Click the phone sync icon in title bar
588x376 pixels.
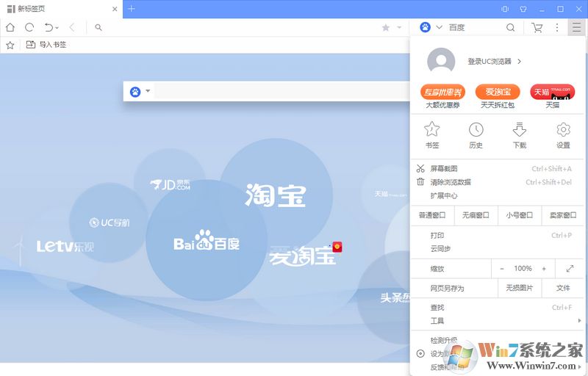pos(505,9)
